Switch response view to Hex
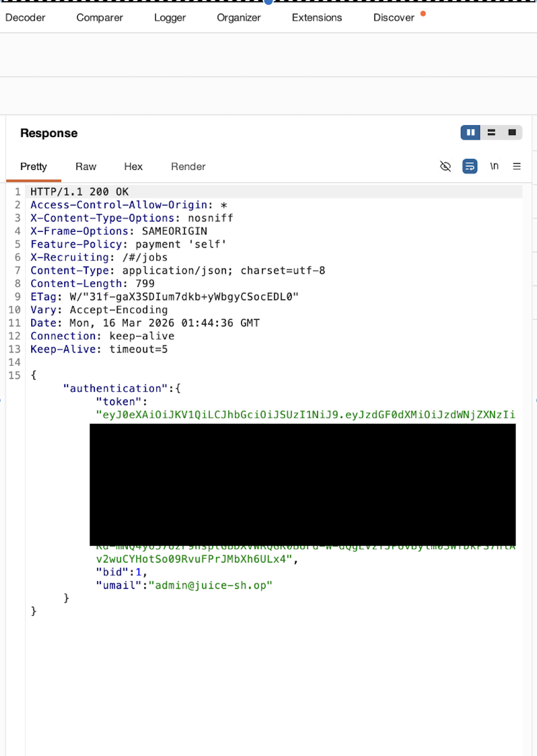The image size is (537, 756). tap(133, 167)
